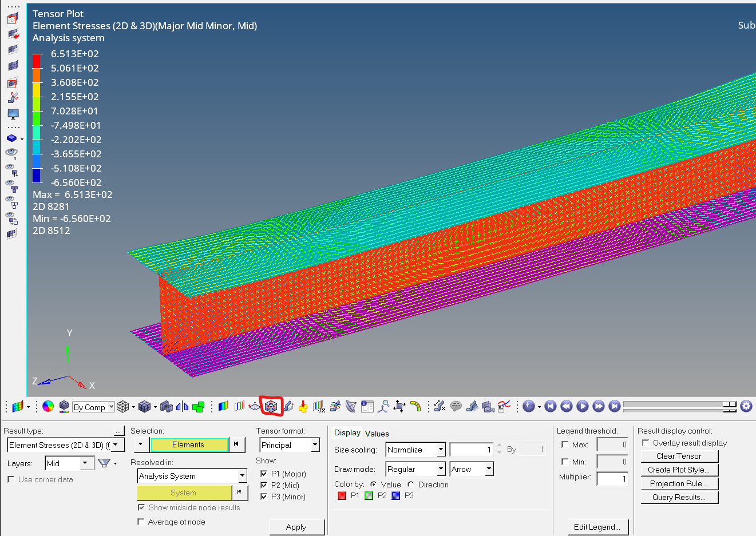756x536 pixels.
Task: Switch to the Values tab
Action: [377, 434]
